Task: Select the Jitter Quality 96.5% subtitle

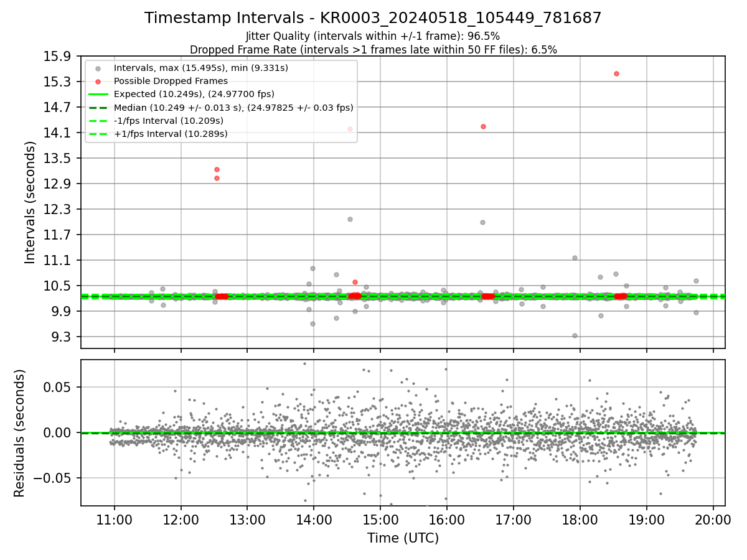Action: pyautogui.click(x=373, y=36)
